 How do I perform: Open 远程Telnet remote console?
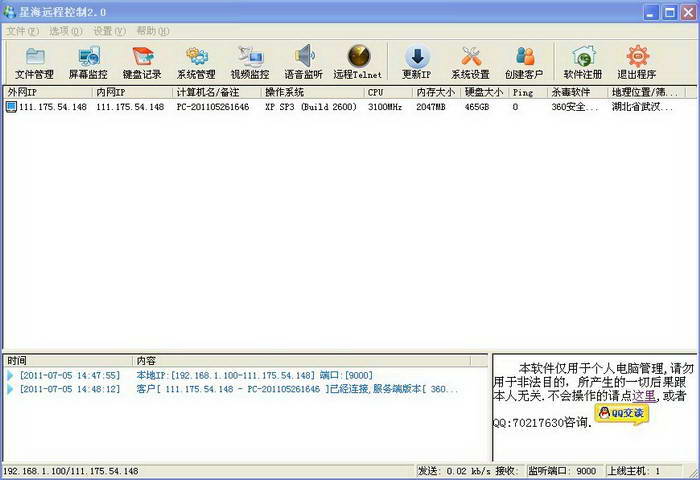click(x=358, y=62)
